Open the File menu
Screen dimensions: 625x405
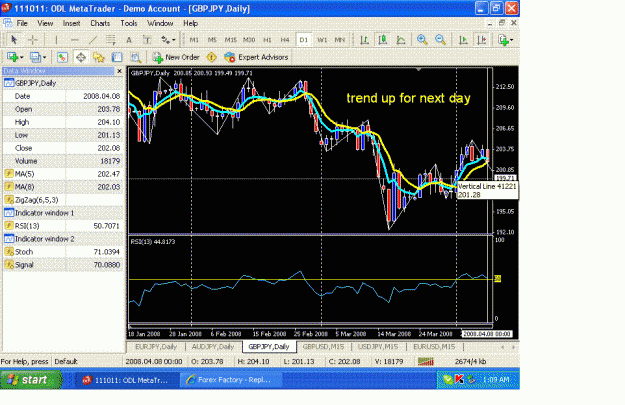(22, 24)
